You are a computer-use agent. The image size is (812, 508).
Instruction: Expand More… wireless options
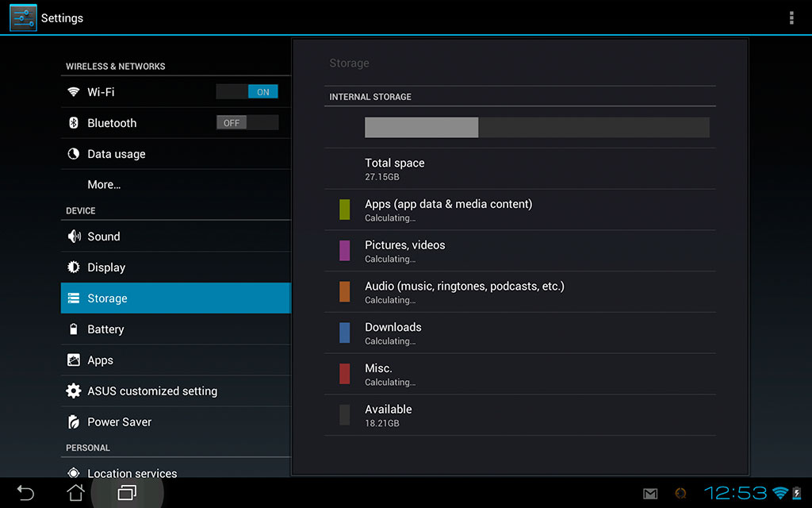(x=104, y=184)
